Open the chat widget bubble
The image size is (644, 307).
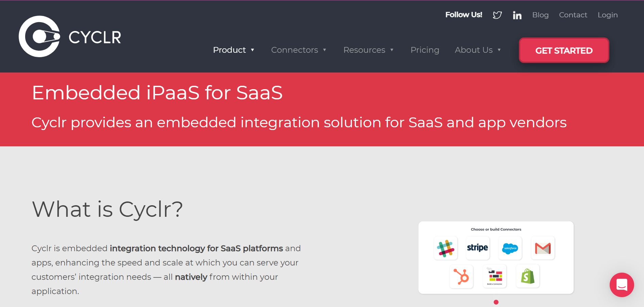[x=622, y=285]
